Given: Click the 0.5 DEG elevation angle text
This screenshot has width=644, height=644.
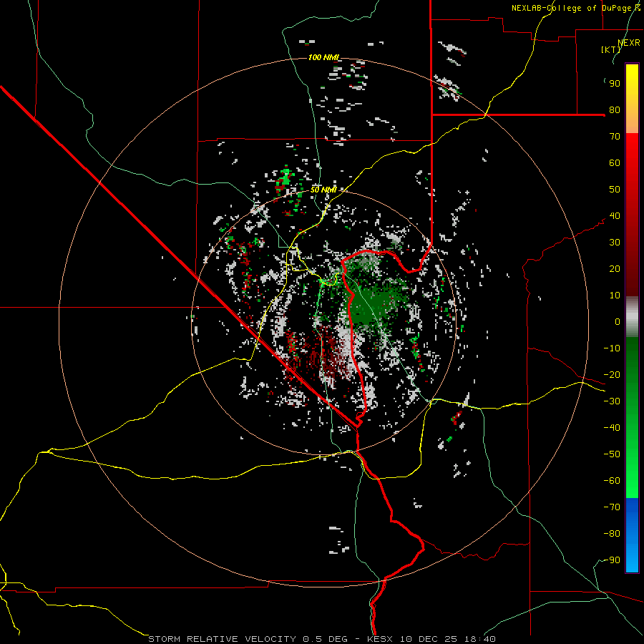Looking at the screenshot, I should (326, 639).
